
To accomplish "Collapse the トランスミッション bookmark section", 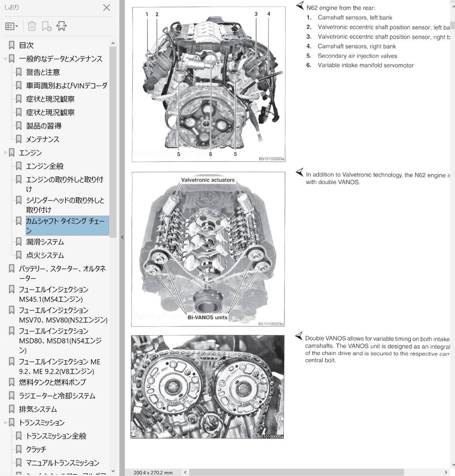I will (x=5, y=423).
